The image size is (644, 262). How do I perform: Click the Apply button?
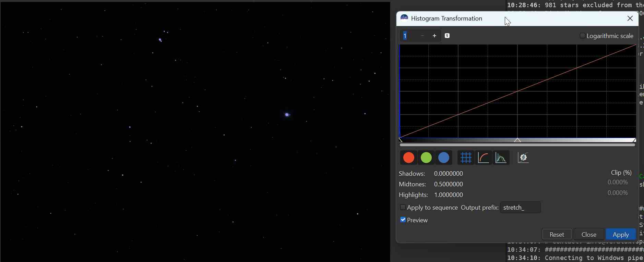point(621,234)
